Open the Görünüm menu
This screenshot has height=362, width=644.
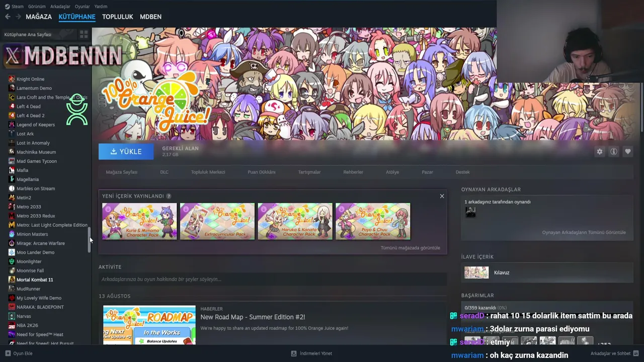coord(37,7)
